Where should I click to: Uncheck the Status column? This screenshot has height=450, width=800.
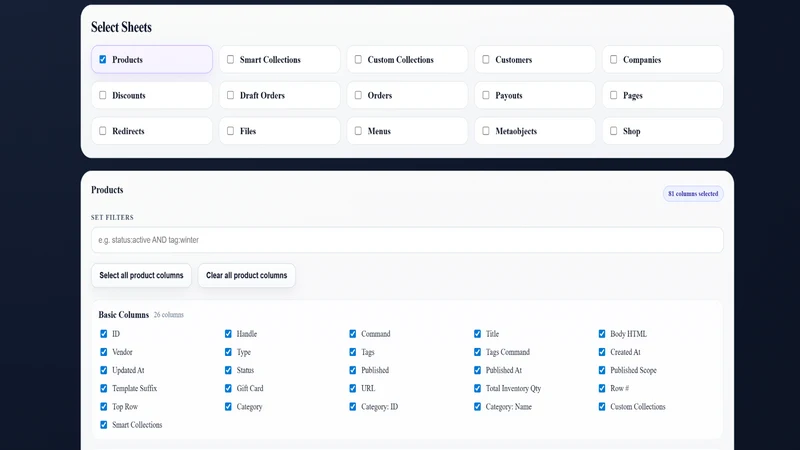[x=228, y=370]
